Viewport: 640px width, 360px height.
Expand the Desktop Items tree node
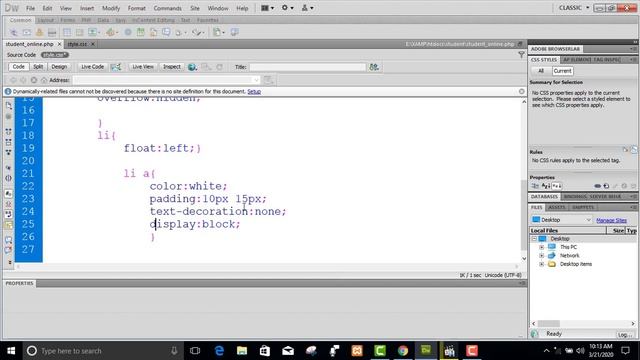tap(542, 264)
